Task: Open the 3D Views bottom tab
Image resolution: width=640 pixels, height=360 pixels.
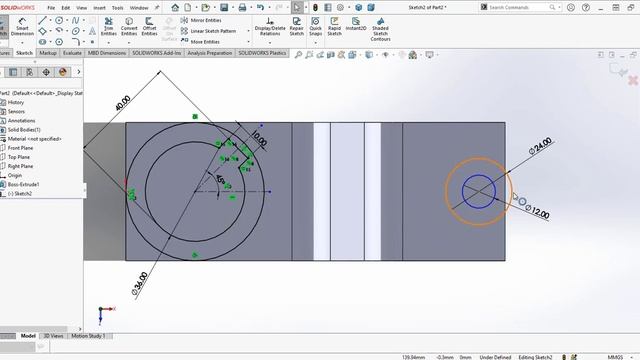Action: (53, 336)
